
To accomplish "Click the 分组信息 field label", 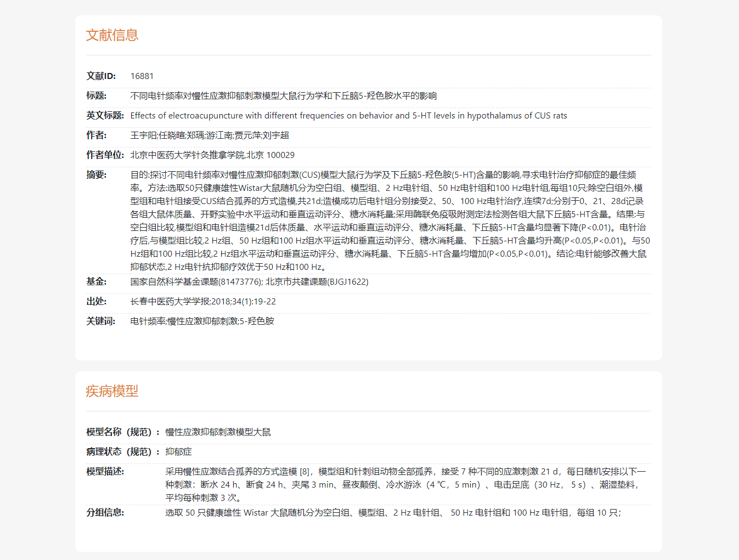I will pos(105,513).
